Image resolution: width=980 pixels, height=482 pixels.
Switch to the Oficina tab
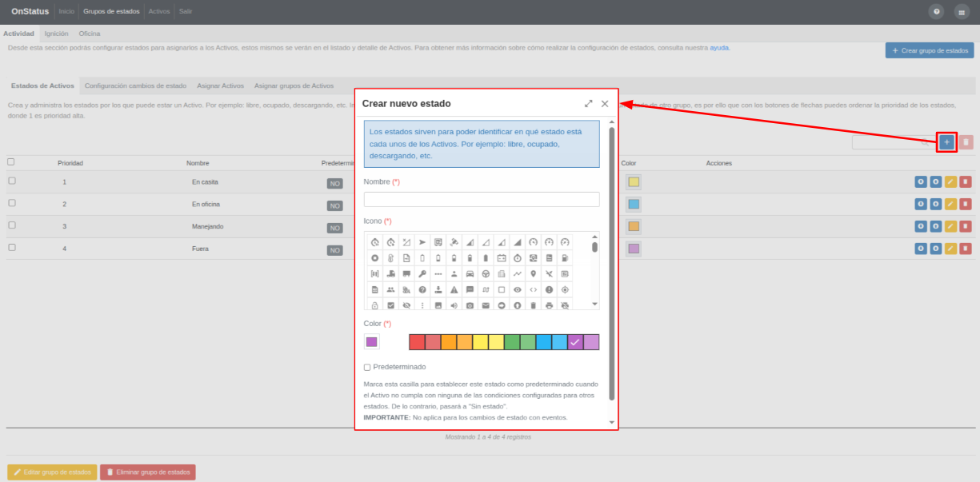90,34
